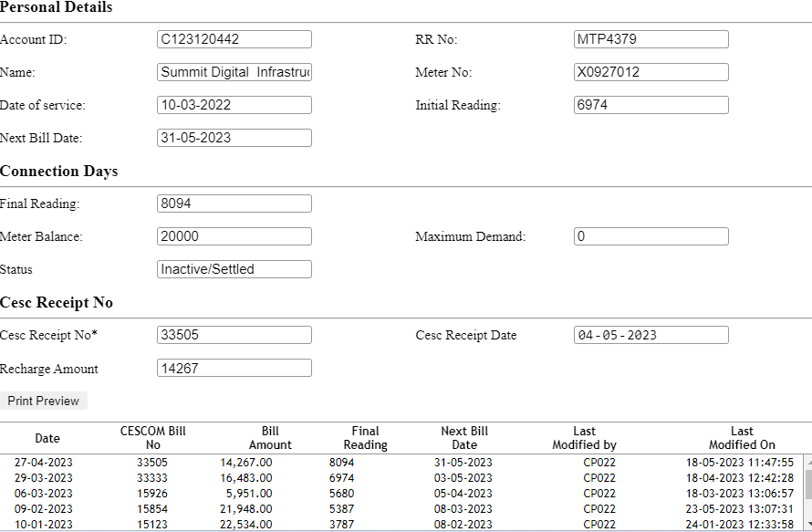Viewport: 812px width, 532px height.
Task: Select the Status field Inactive/Settled
Action: click(234, 269)
